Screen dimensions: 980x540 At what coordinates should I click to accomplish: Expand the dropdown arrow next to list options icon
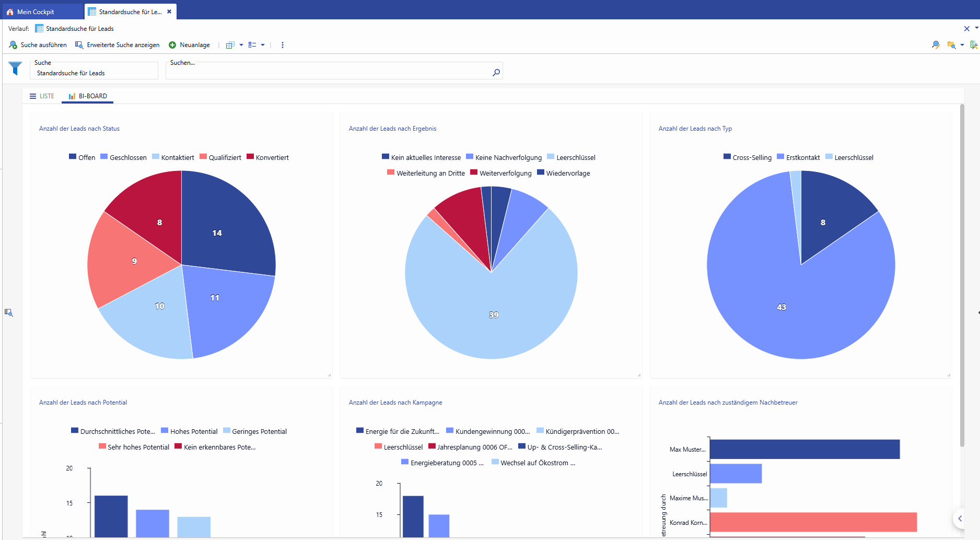click(x=263, y=45)
